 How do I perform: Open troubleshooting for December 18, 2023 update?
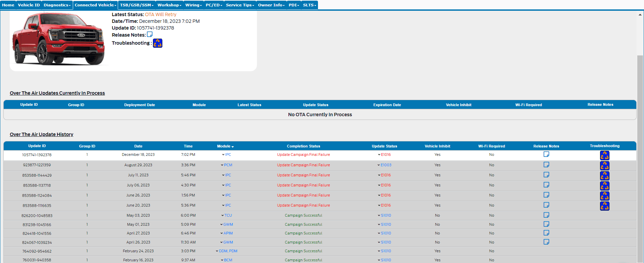click(604, 155)
